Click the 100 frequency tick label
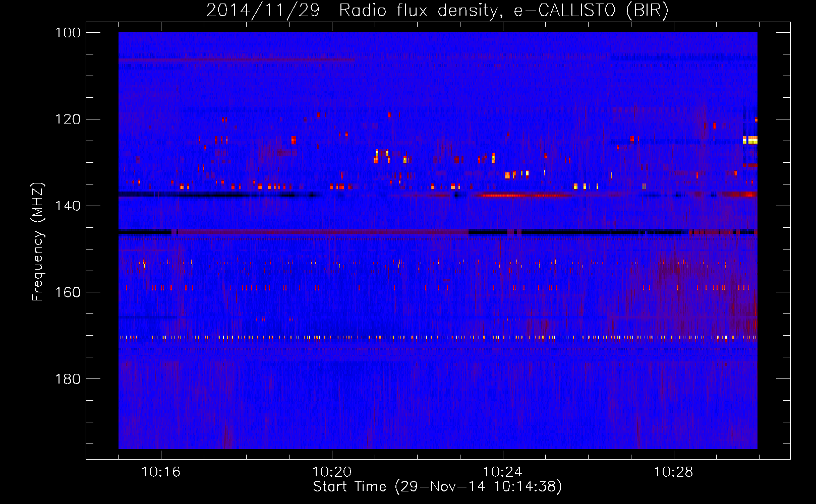This screenshot has width=816, height=504. coord(68,33)
